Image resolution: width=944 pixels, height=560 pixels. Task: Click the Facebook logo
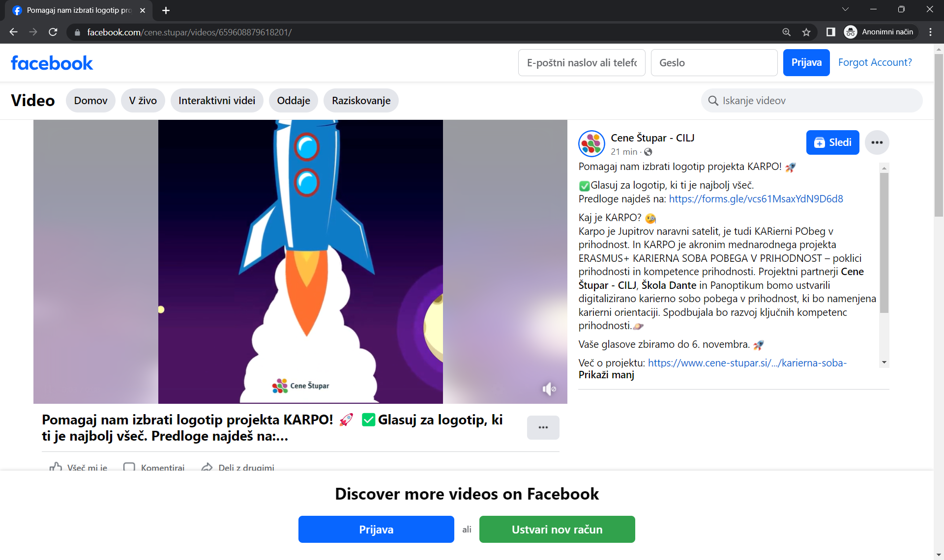(x=52, y=63)
